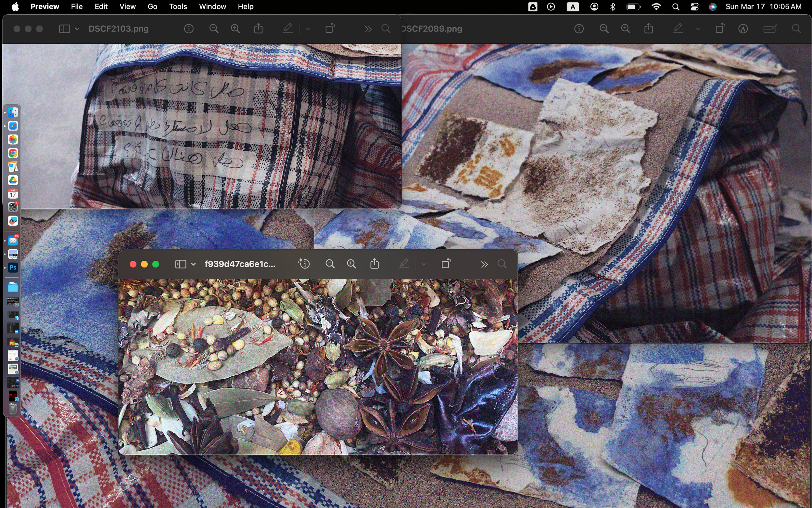The height and width of the screenshot is (508, 812).
Task: Toggle the DSCF2103.png sidebar view
Action: tap(64, 29)
